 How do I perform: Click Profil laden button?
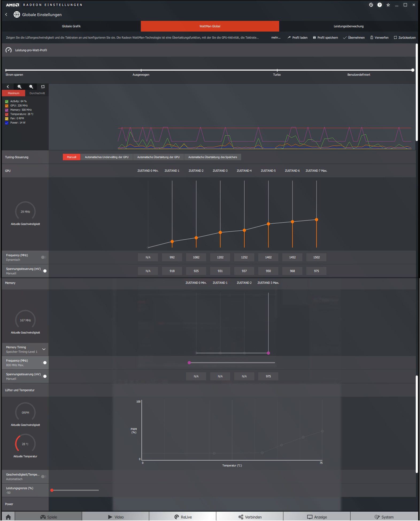click(298, 37)
